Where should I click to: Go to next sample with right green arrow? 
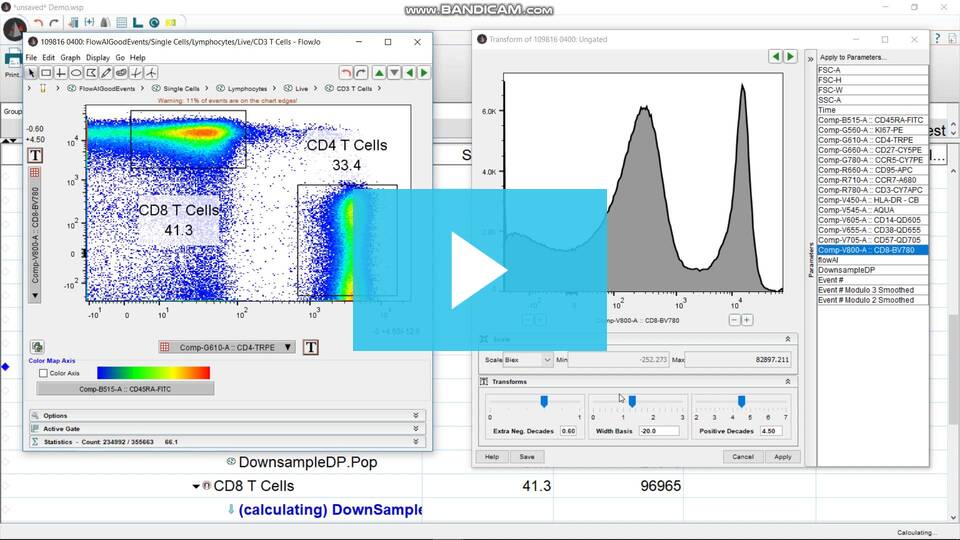click(424, 73)
